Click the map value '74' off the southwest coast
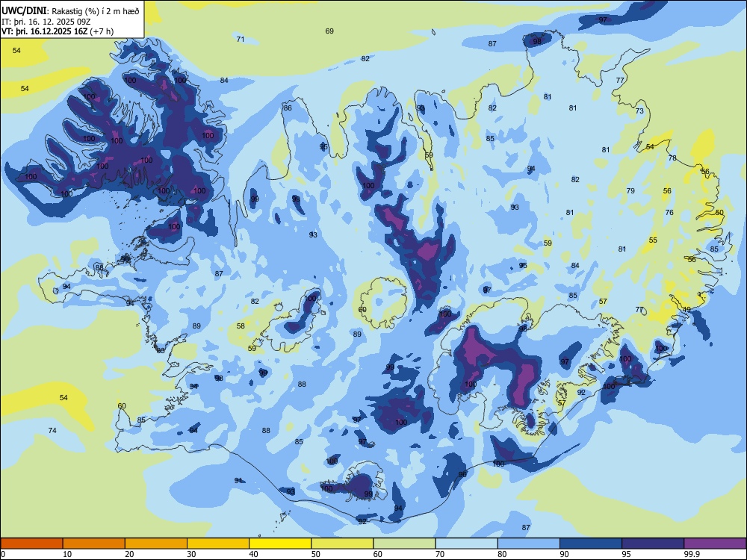Image resolution: width=747 pixels, height=560 pixels. point(52,430)
